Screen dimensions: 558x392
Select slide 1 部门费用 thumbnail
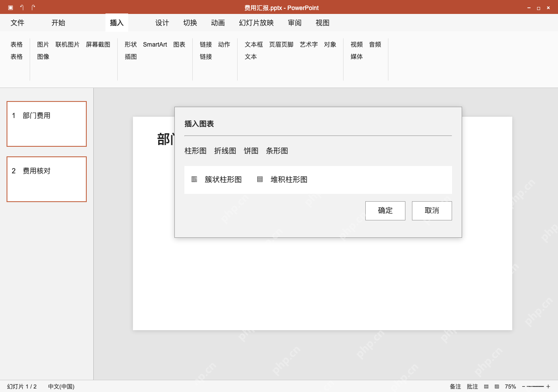pyautogui.click(x=47, y=124)
